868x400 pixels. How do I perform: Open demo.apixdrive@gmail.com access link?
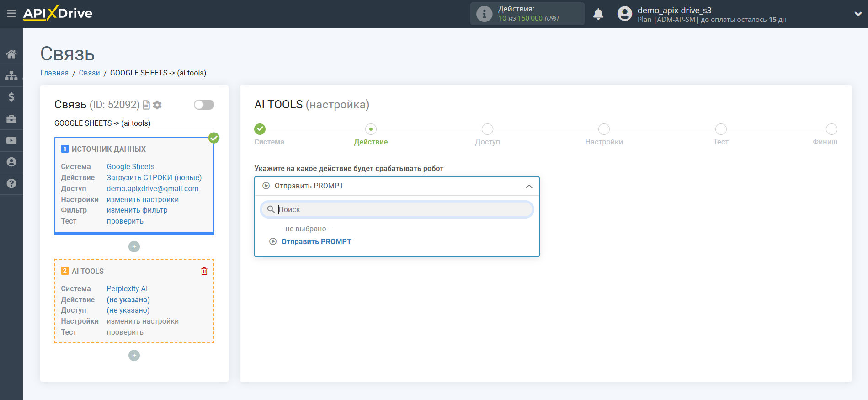click(153, 188)
